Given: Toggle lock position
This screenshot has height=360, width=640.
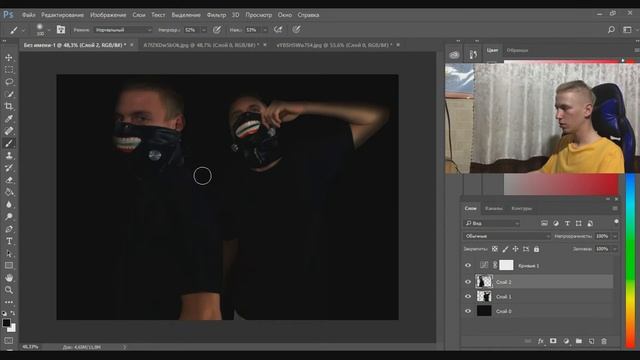Looking at the screenshot, I should coord(516,249).
